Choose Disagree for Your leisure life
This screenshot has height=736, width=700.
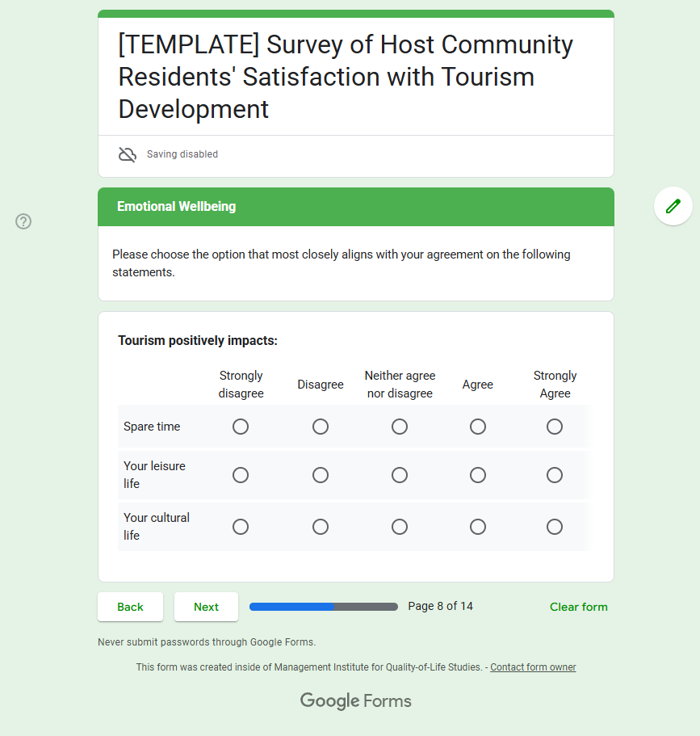coord(321,475)
